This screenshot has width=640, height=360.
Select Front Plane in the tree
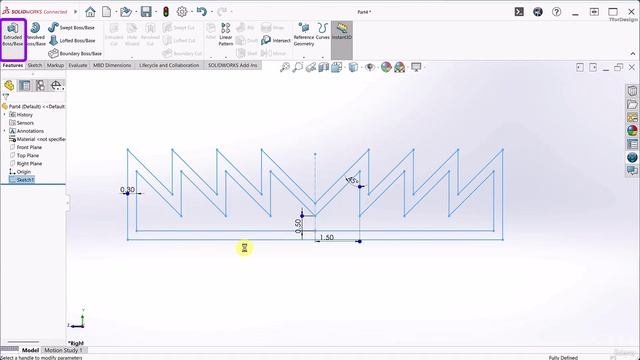(x=25, y=147)
